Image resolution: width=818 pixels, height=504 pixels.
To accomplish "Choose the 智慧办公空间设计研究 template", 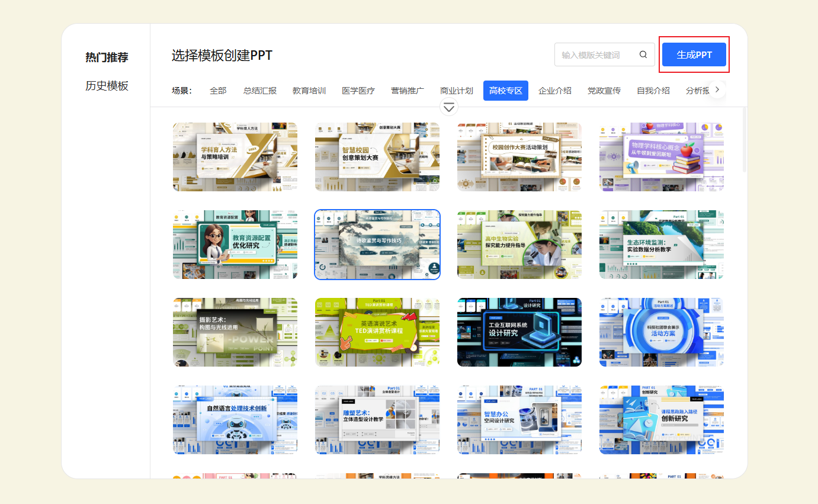I will [519, 420].
